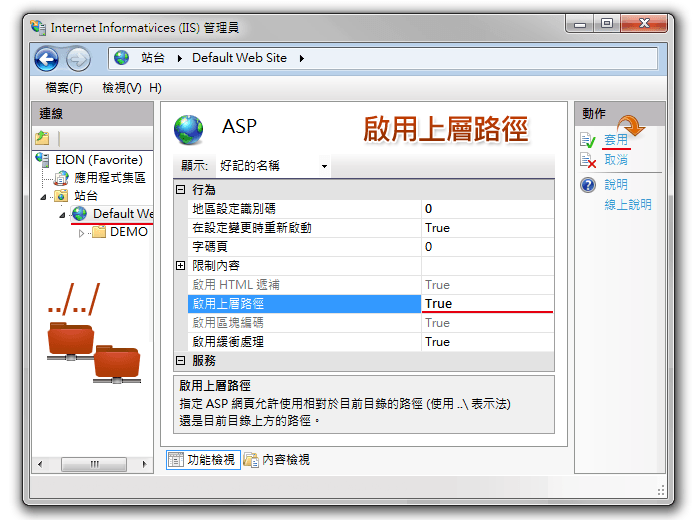Minimize the IIS Manager window
This screenshot has width=700, height=520.
tap(580, 24)
